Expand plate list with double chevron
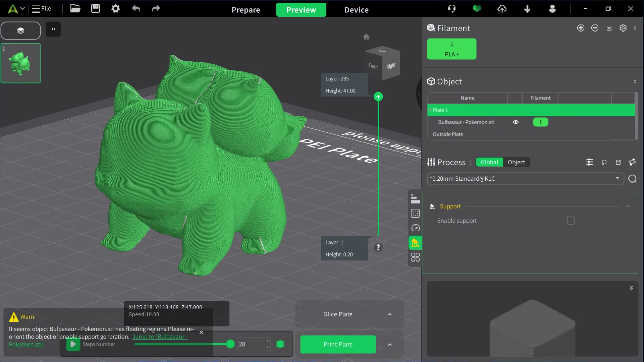The image size is (644, 362). coord(53,29)
